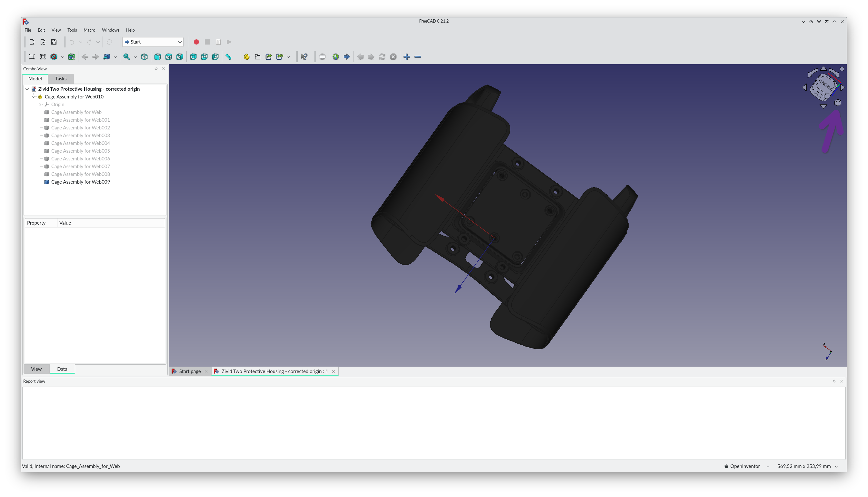This screenshot has width=868, height=497.
Task: Open the OpenInventor navigation style dropdown
Action: (x=747, y=466)
